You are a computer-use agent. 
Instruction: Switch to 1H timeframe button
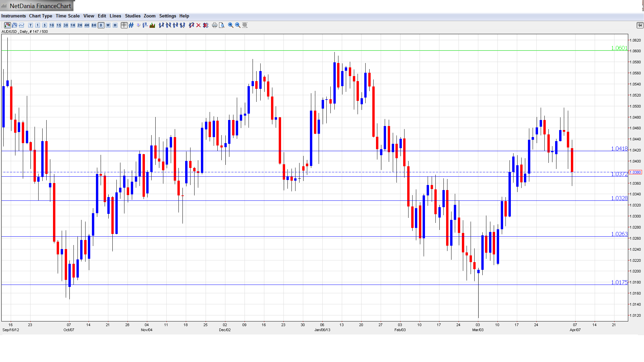tap(72, 25)
